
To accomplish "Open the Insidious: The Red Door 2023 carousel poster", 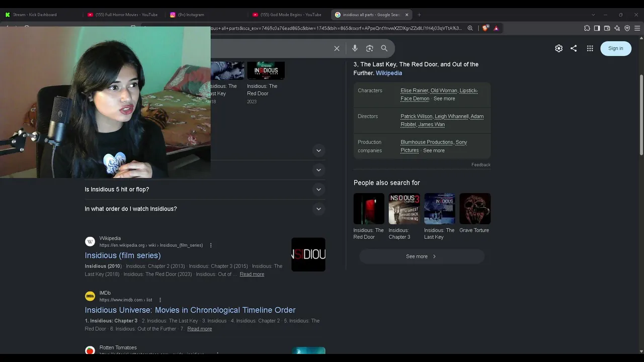I will coord(266,71).
